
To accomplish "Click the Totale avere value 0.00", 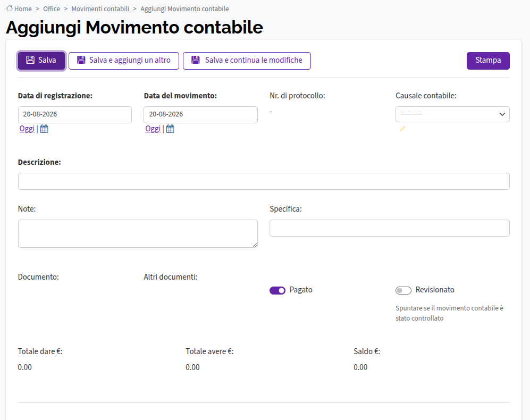I will click(192, 367).
